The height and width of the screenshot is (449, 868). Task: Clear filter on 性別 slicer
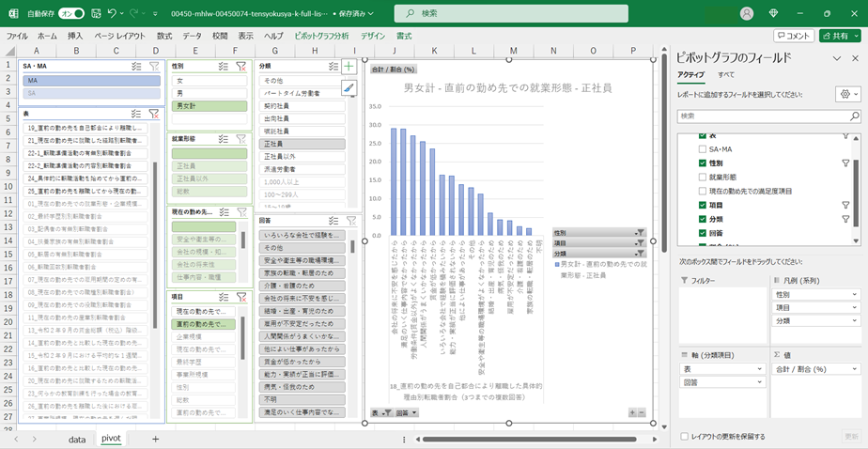(x=241, y=67)
